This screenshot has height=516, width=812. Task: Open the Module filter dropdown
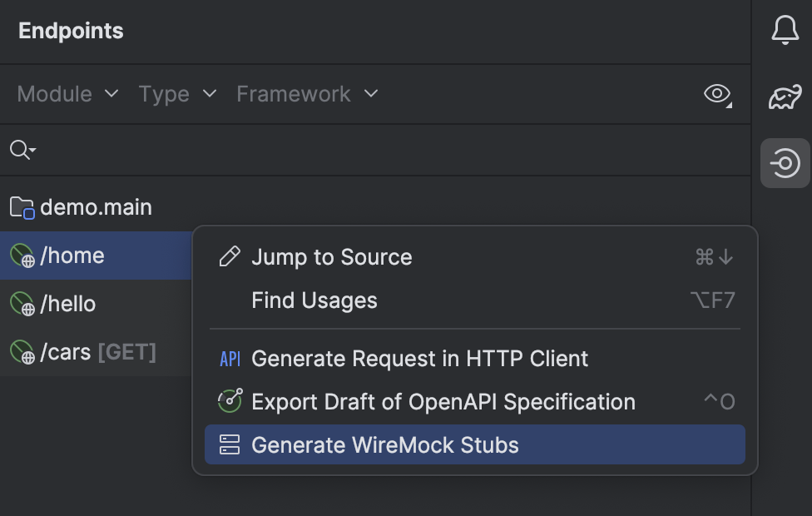pos(67,94)
